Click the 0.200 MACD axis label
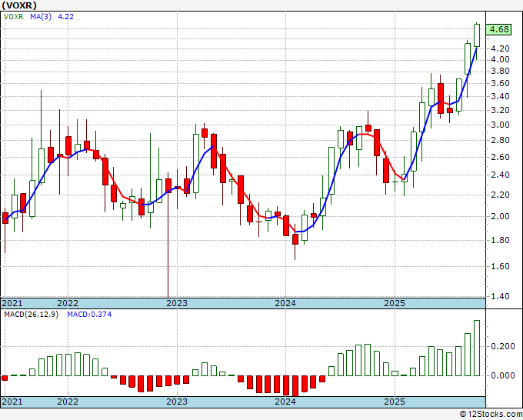This screenshot has width=523, height=420. [x=501, y=346]
